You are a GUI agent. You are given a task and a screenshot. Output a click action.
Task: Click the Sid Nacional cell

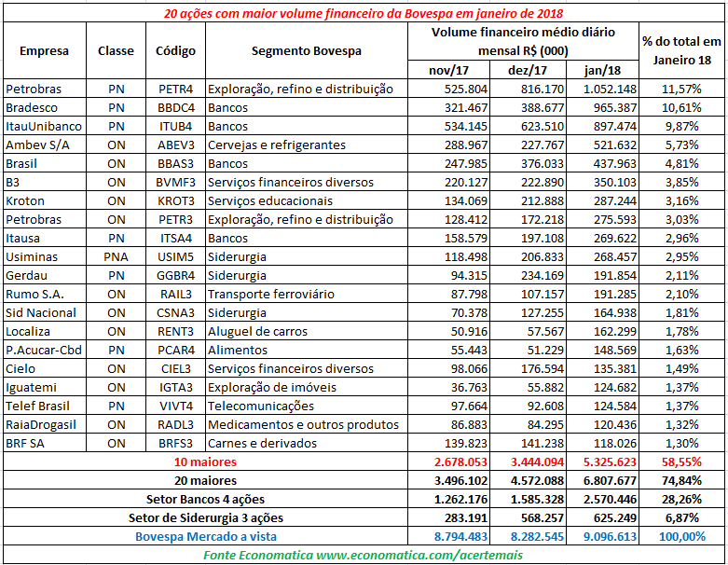point(45,312)
